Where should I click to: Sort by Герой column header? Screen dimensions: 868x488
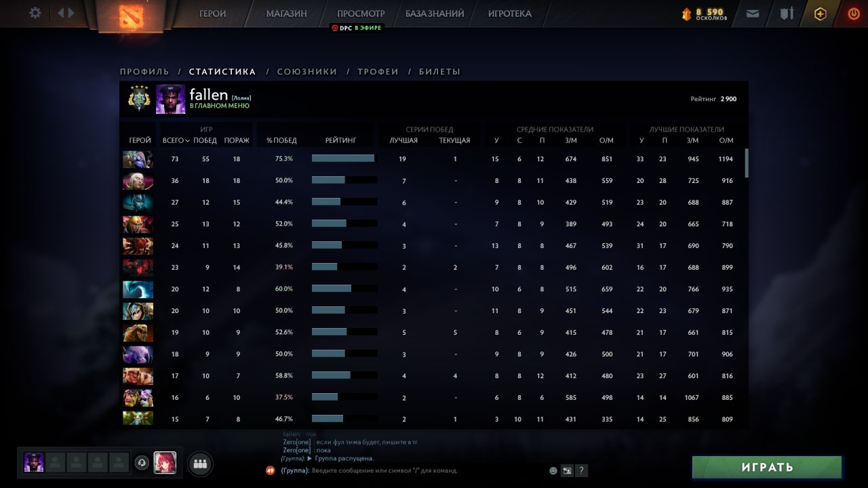140,140
